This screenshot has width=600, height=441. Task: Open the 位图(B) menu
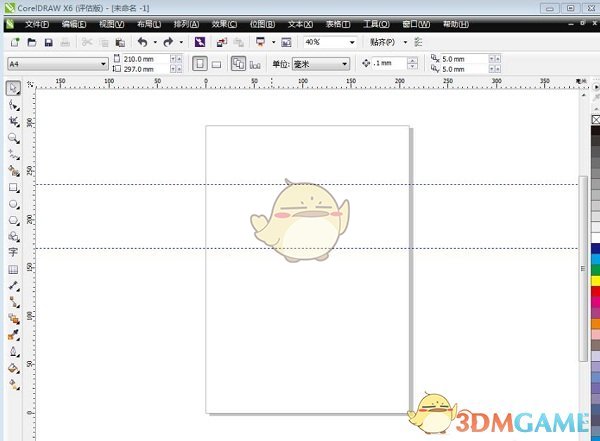(x=262, y=24)
